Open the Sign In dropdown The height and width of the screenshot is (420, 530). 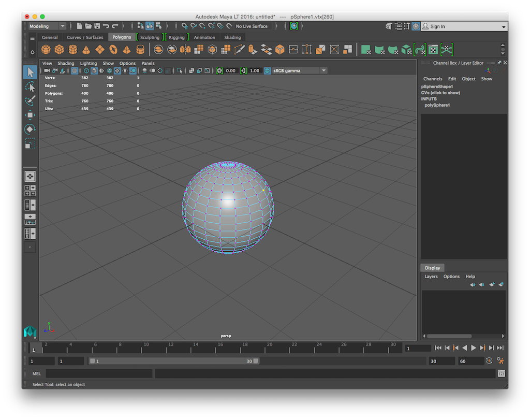504,27
